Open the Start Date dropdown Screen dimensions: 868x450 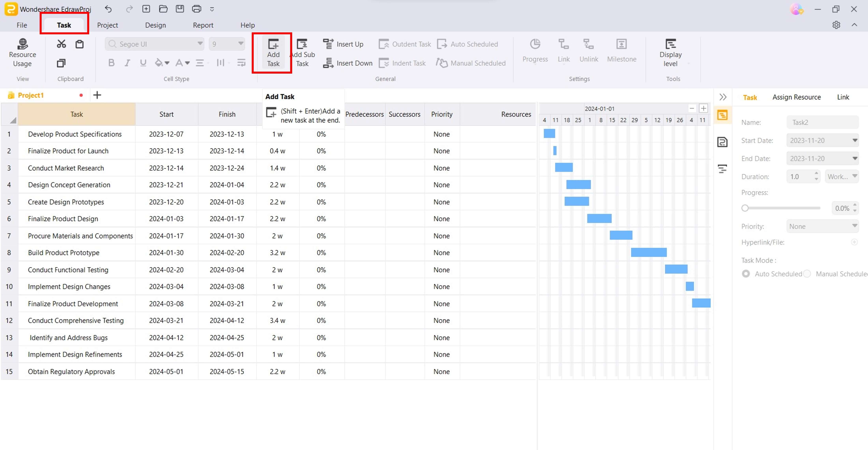855,140
